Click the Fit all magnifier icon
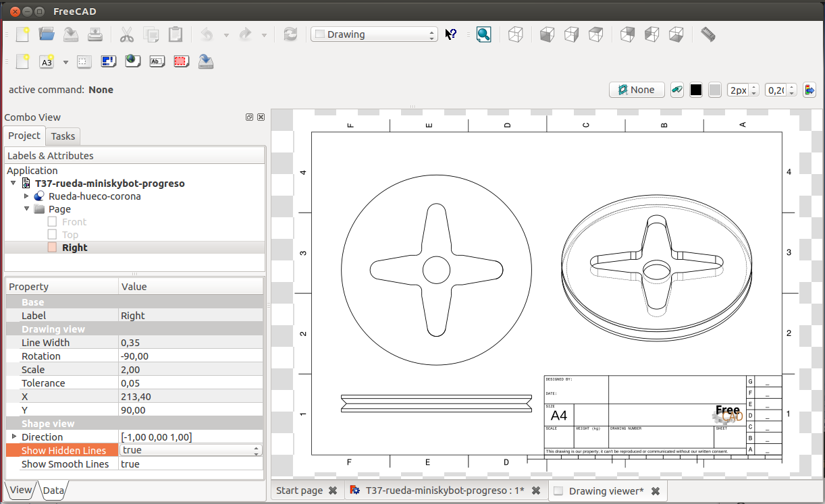This screenshot has width=825, height=504. 483,34
